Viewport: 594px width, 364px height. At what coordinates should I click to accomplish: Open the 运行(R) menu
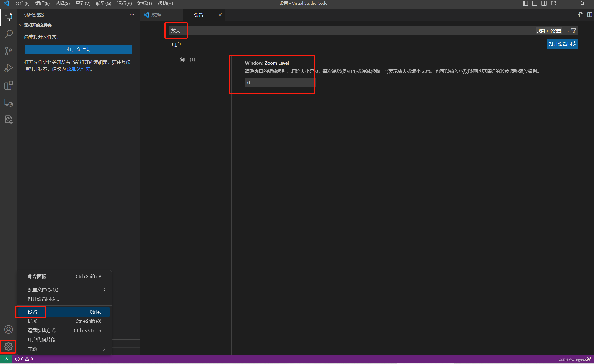(x=124, y=3)
